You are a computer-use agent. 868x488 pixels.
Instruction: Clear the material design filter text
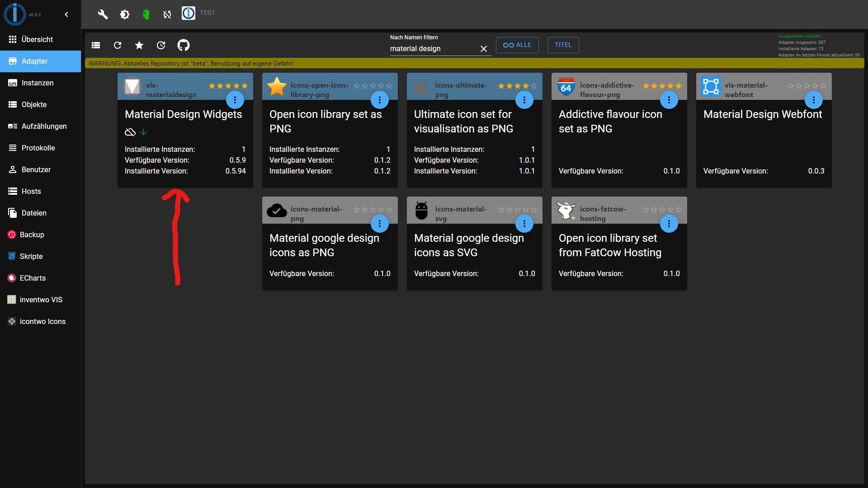click(x=484, y=49)
